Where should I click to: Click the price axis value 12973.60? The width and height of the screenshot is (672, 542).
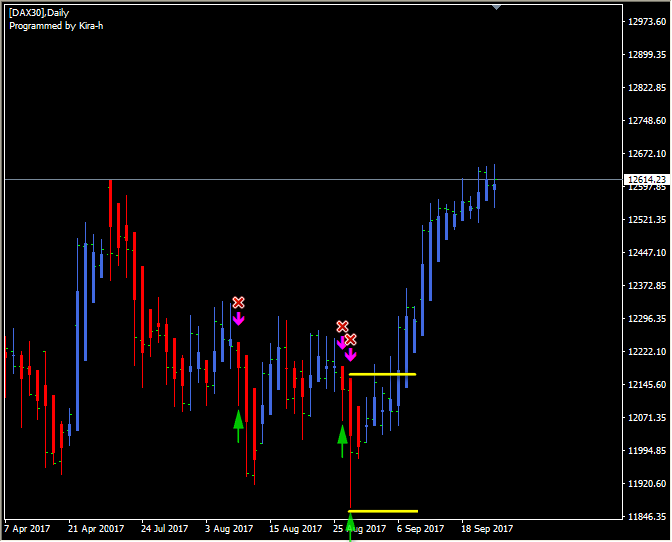pos(647,22)
